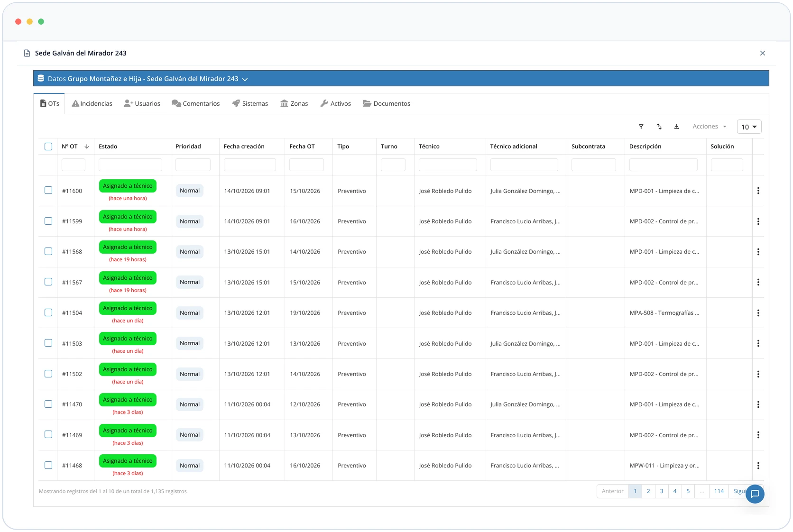Open the Acciones dropdown
This screenshot has width=793, height=532.
710,127
